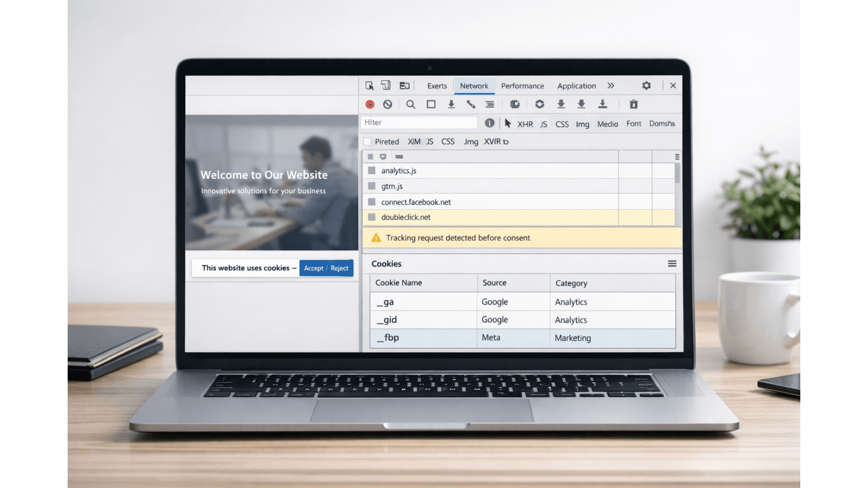
Task: Reject cookies on the banner
Action: click(339, 268)
